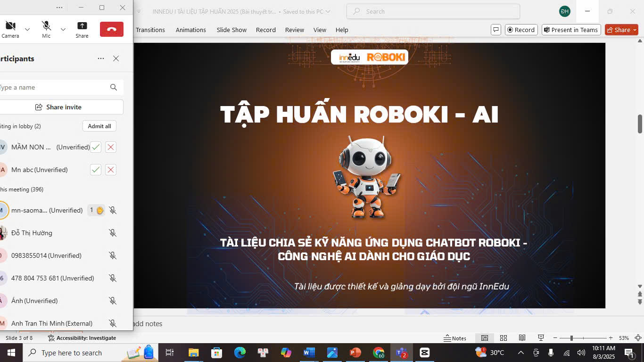Open the Record ribbon tab
Image resolution: width=644 pixels, height=362 pixels.
pos(266,30)
